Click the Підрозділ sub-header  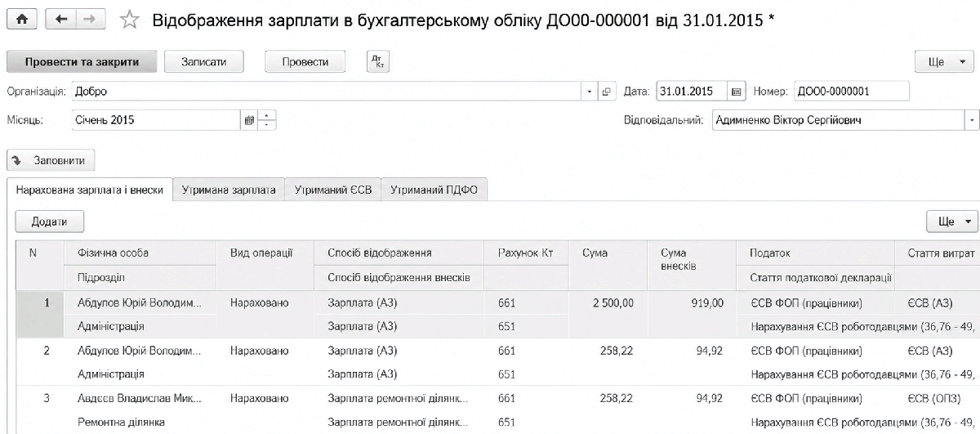coord(140,278)
